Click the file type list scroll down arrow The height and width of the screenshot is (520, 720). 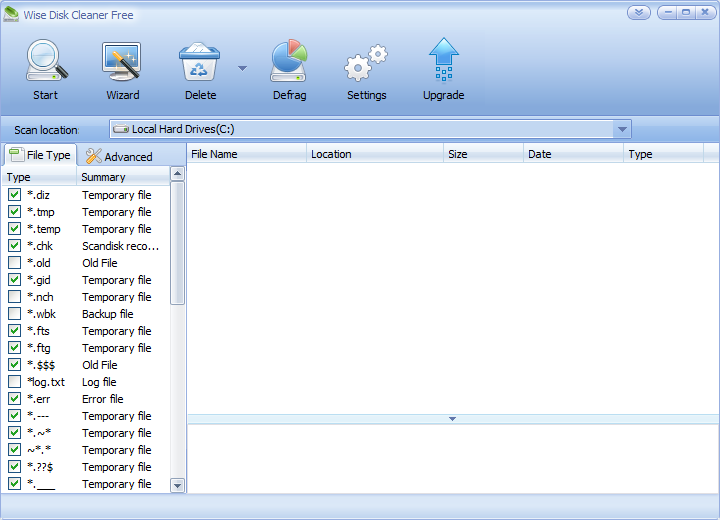[177, 485]
